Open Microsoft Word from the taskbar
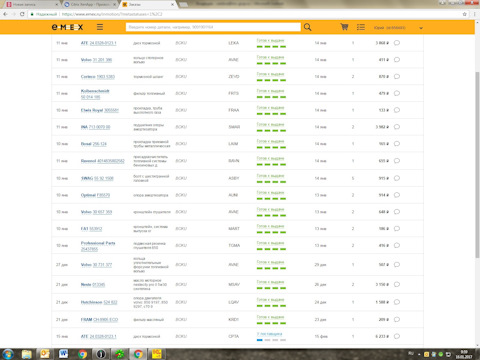The height and width of the screenshot is (360, 480). pos(63,354)
